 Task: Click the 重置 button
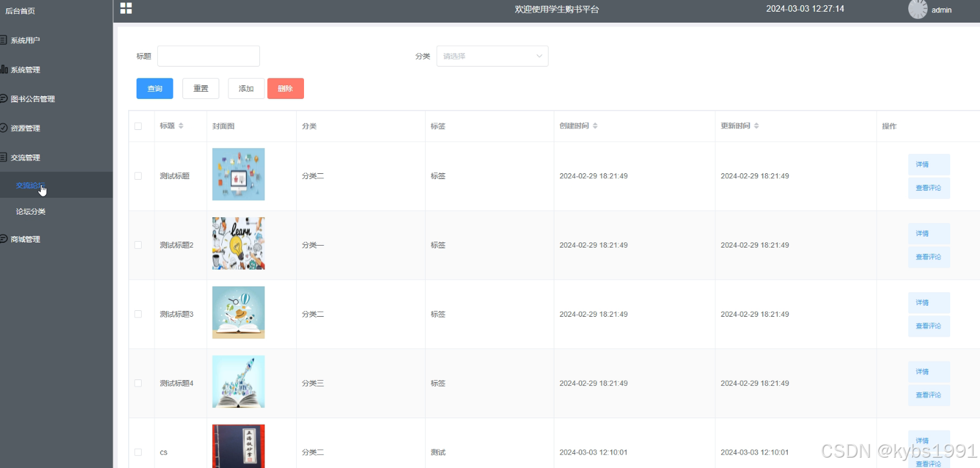[x=201, y=89]
